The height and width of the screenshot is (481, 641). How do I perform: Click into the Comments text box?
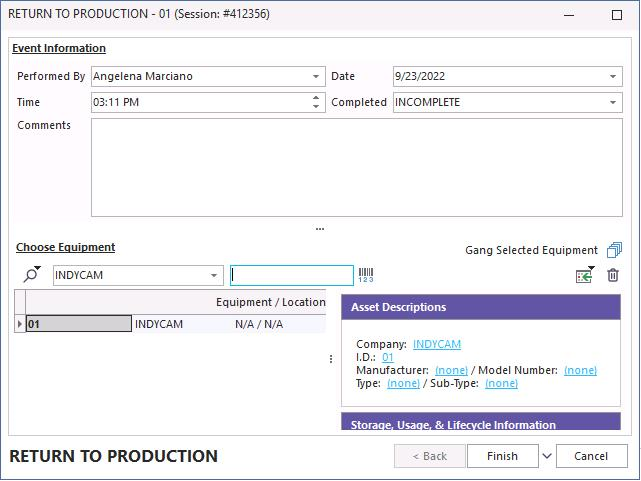pyautogui.click(x=355, y=167)
